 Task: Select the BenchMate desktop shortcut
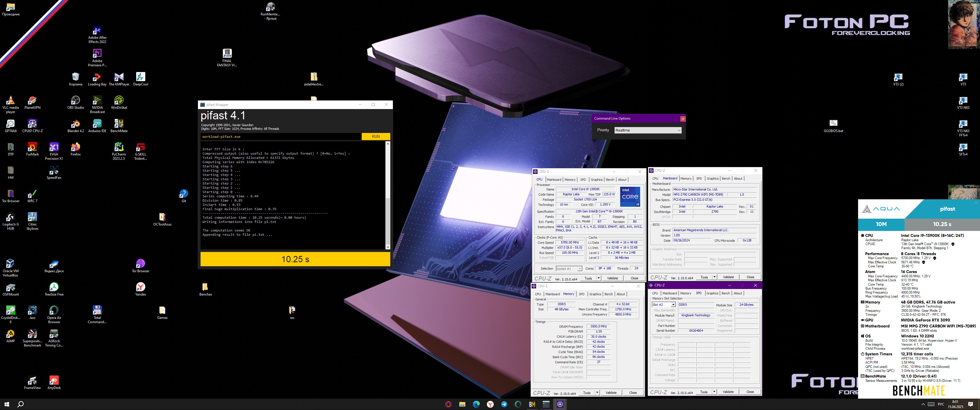pyautogui.click(x=119, y=126)
